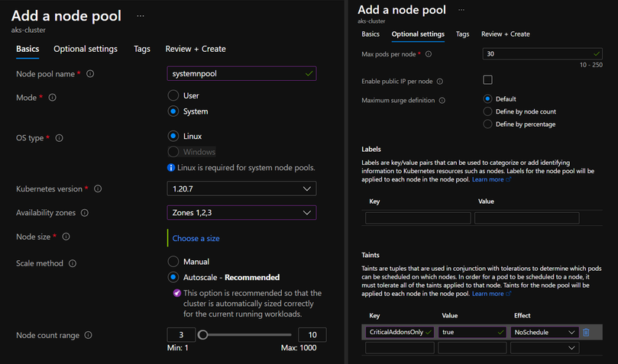Switch to Basics tab in right panel
This screenshot has height=364, width=618.
click(x=370, y=34)
